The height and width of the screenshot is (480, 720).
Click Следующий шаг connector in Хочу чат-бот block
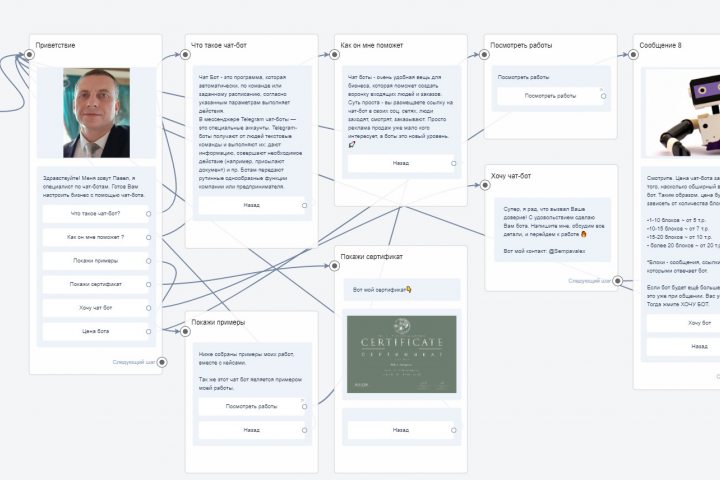pyautogui.click(x=618, y=281)
